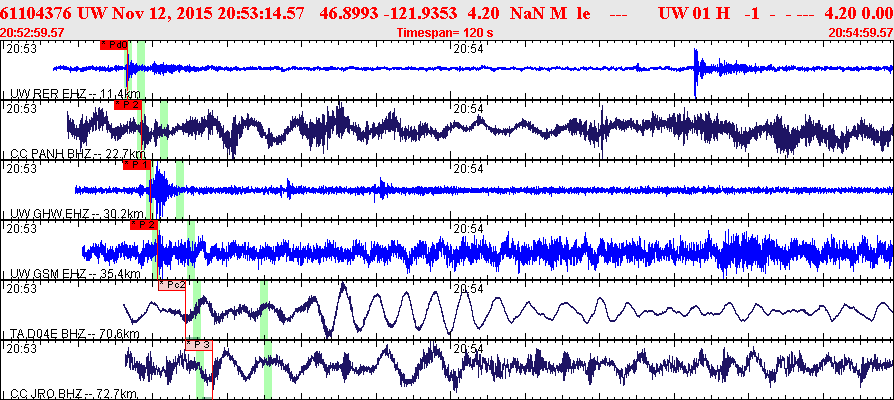Screen dimensions: 894x400
Task: Click the 20:53 time label on RER trace
Action: (x=21, y=49)
